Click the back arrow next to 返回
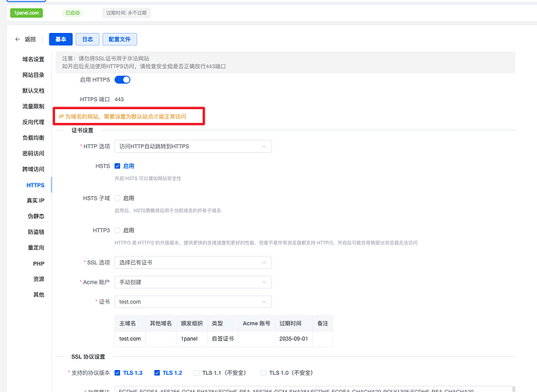The image size is (537, 392). coord(18,39)
